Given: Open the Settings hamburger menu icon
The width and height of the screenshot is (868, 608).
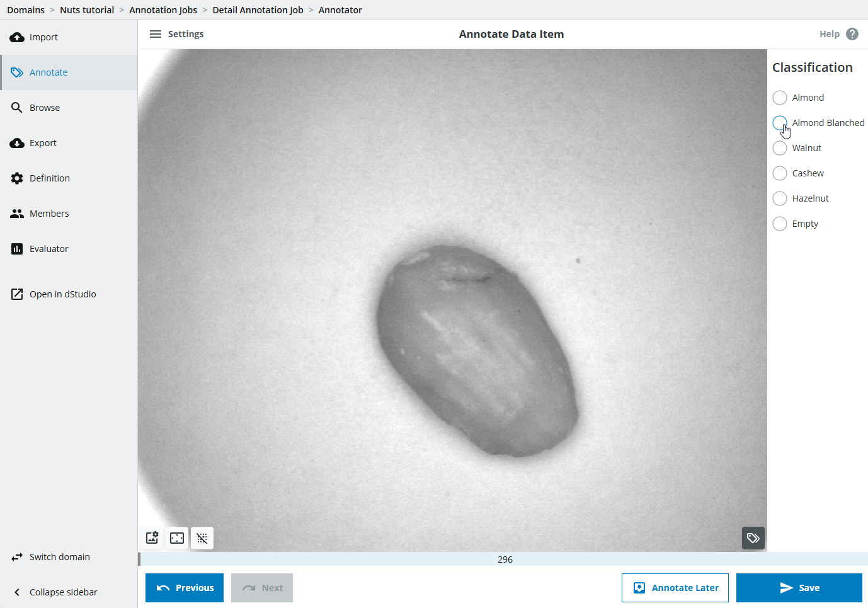Looking at the screenshot, I should coord(156,34).
